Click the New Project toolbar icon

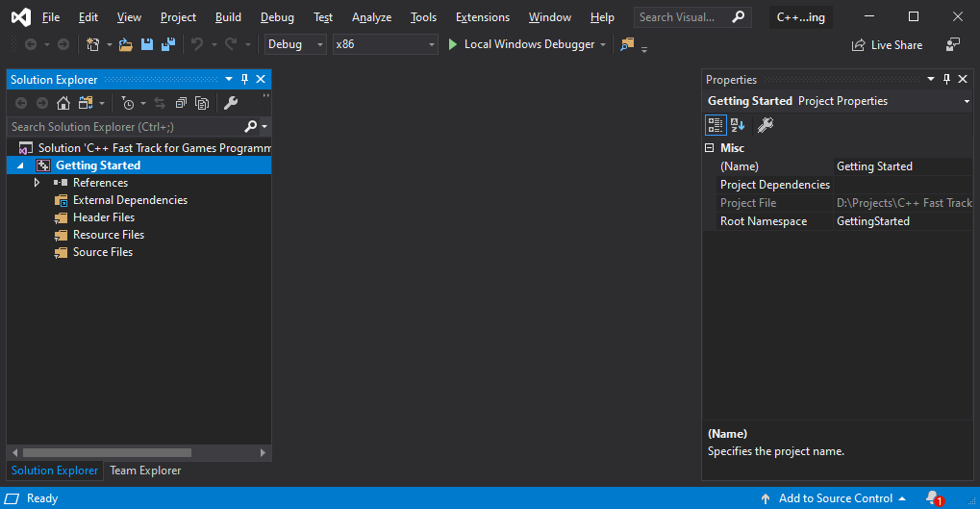click(x=92, y=44)
